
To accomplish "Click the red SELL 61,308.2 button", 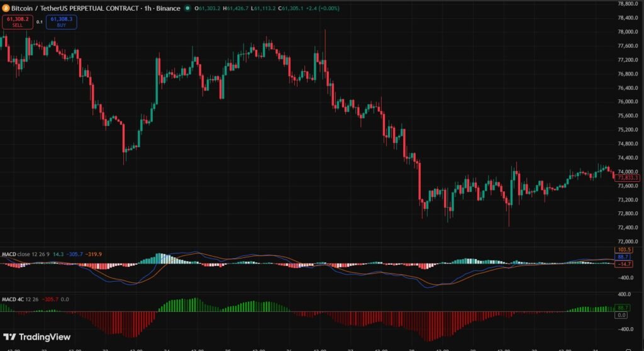I will [x=17, y=22].
